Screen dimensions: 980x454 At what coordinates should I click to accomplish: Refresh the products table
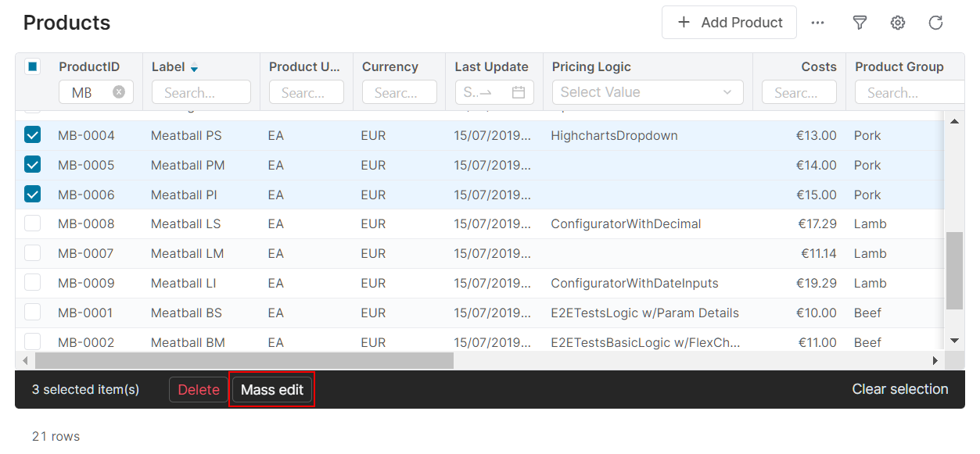click(935, 23)
